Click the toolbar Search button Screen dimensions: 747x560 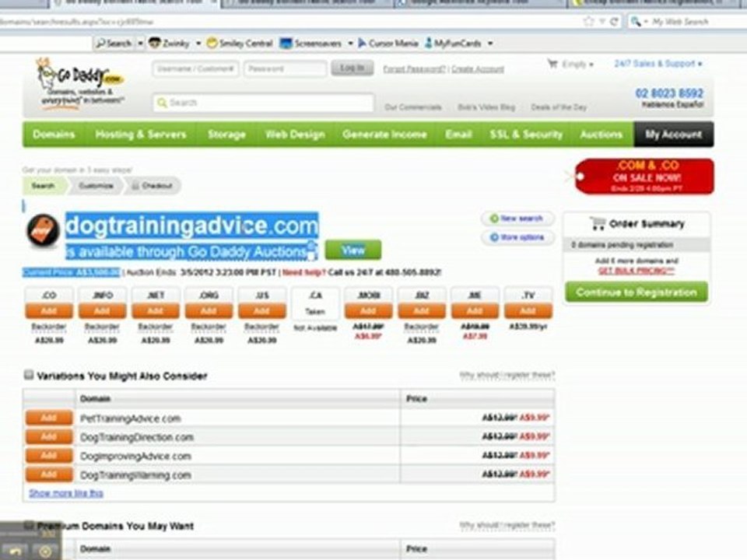pyautogui.click(x=114, y=44)
